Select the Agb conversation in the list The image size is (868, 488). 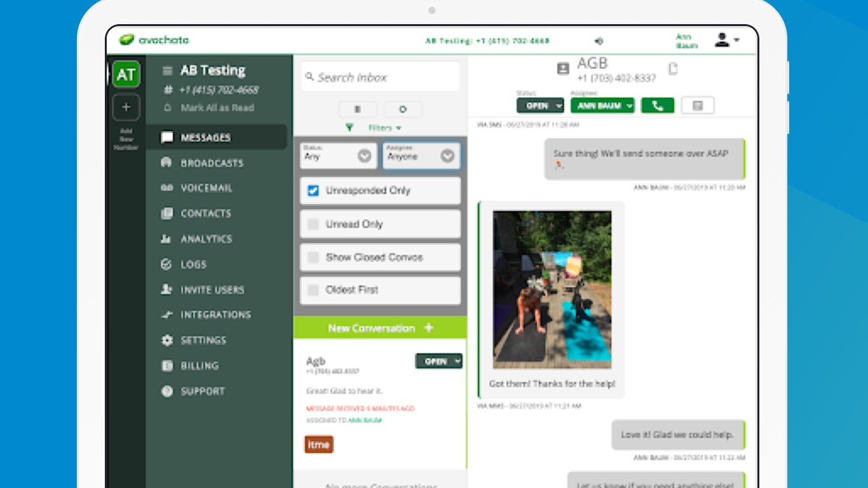click(380, 403)
